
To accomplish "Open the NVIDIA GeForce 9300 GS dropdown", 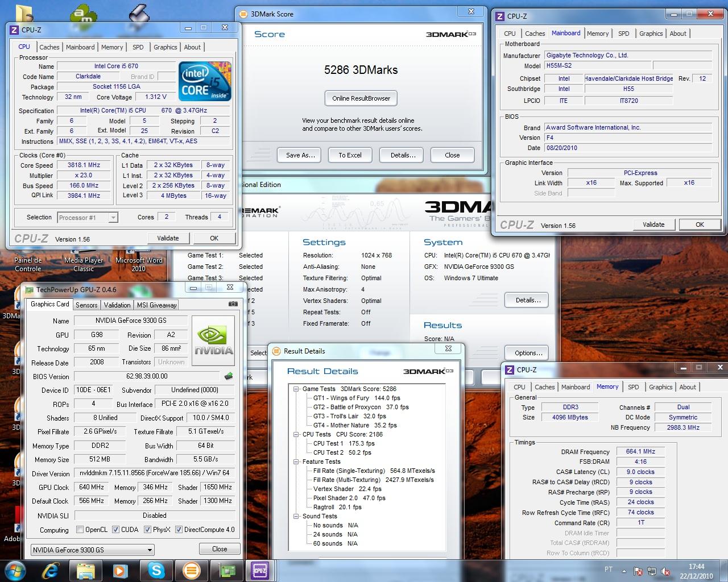I will tap(92, 550).
